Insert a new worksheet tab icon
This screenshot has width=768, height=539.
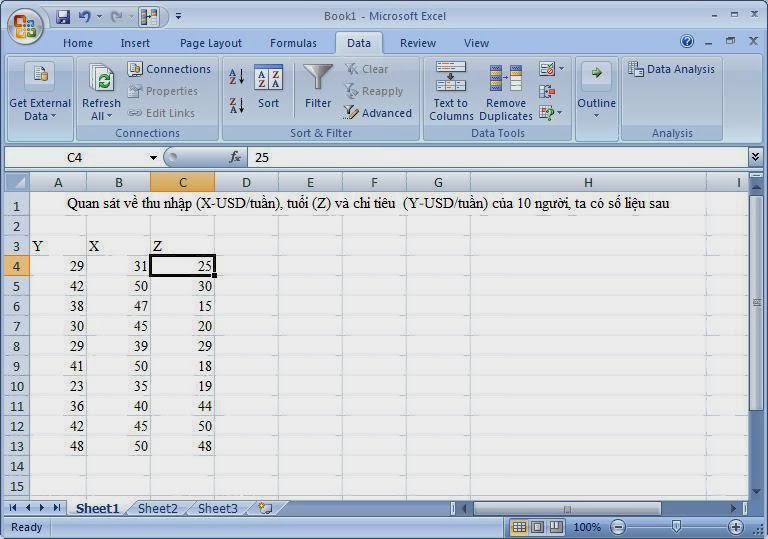click(265, 508)
